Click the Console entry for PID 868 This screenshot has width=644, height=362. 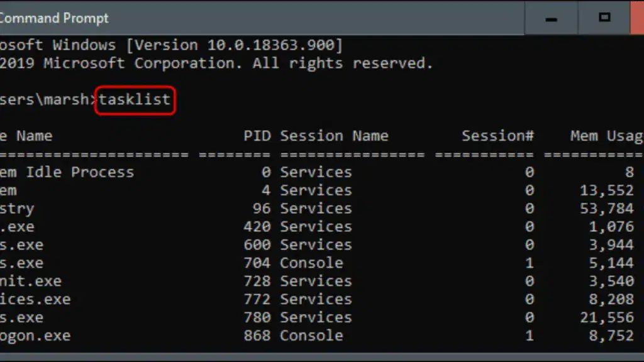[311, 336]
